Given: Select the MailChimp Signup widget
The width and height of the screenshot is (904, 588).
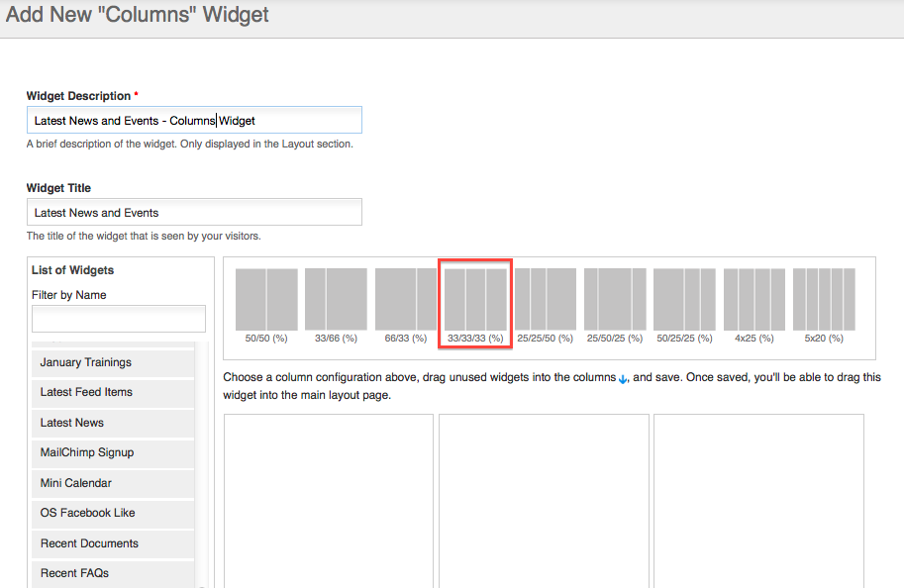Looking at the screenshot, I should pos(113,453).
